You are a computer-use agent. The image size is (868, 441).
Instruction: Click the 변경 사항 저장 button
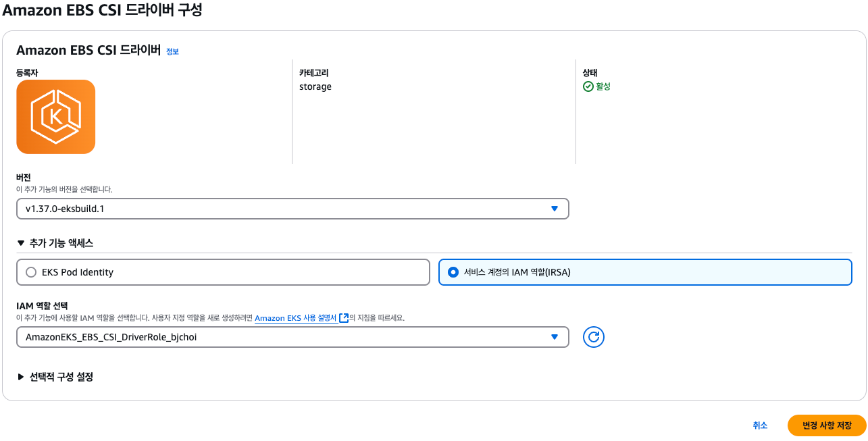point(827,425)
